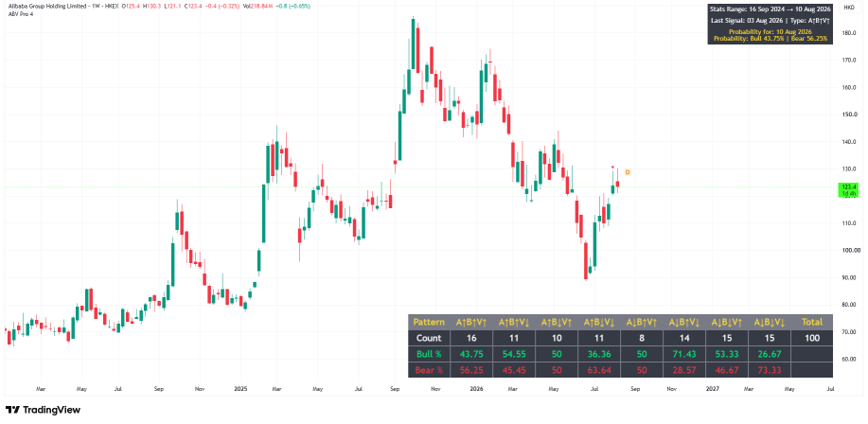
Task: Click the orange D dividend marker
Action: tap(628, 172)
